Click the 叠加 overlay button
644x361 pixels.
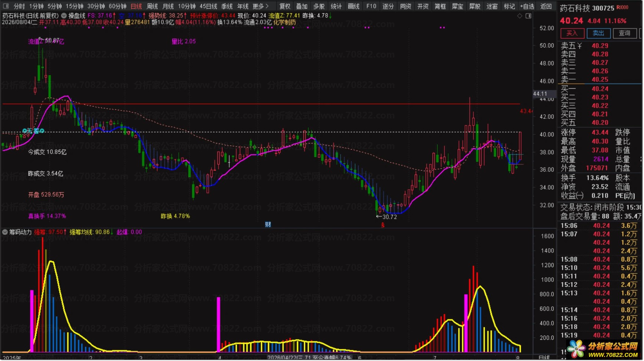coord(302,6)
